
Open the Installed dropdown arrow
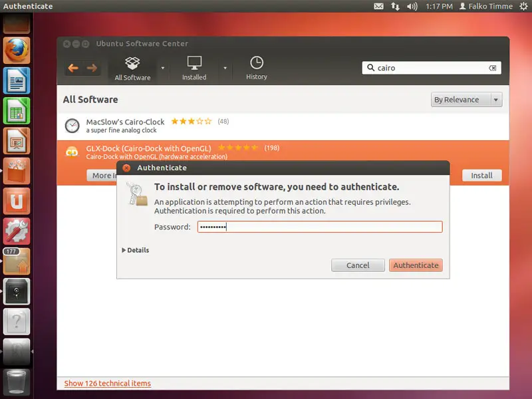[225, 68]
